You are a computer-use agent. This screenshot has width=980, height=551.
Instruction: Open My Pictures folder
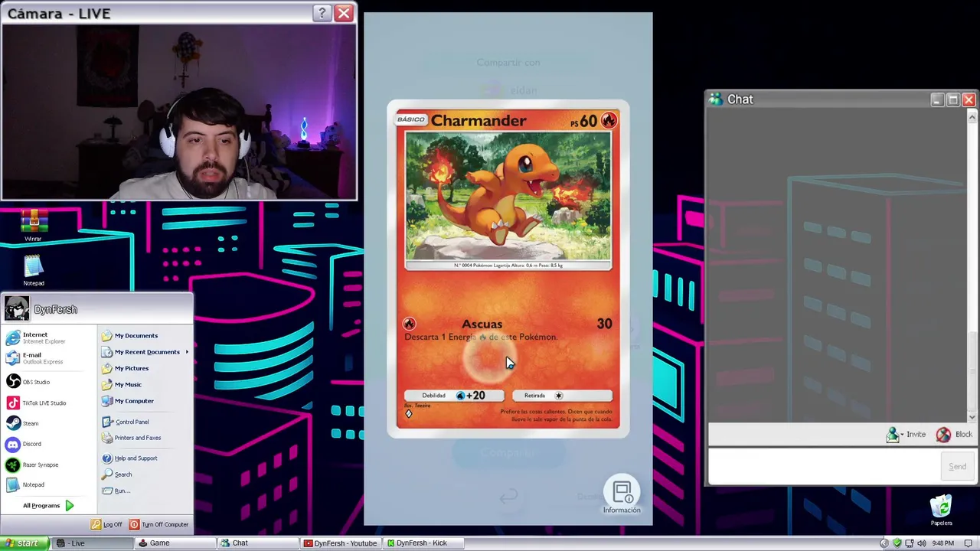126,368
